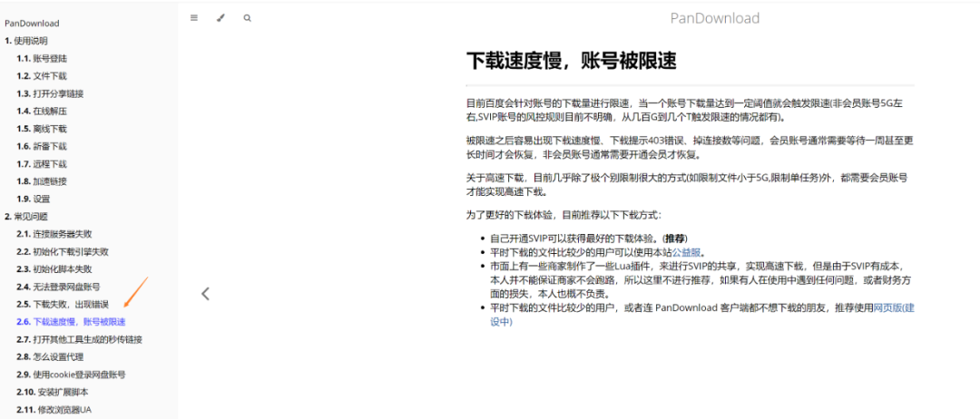The height and width of the screenshot is (419, 980).
Task: Click the paragraph starting 目前百度会针对账号
Action: pos(684,110)
